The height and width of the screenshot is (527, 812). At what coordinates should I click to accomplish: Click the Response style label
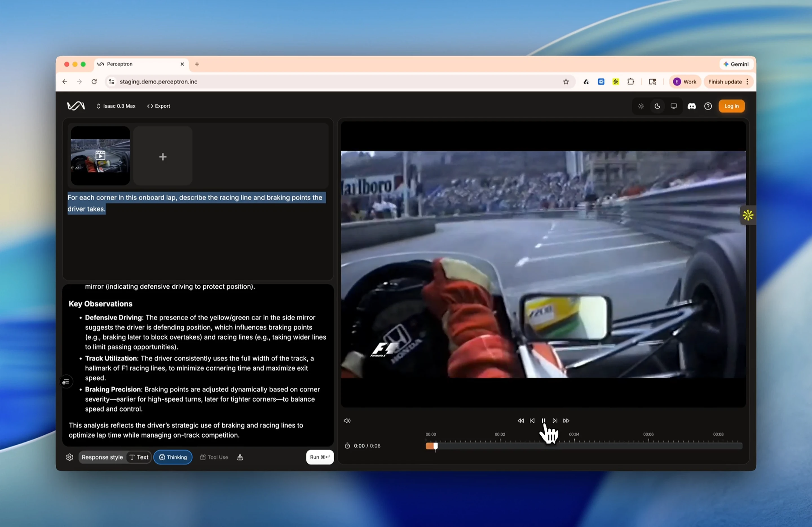tap(102, 457)
